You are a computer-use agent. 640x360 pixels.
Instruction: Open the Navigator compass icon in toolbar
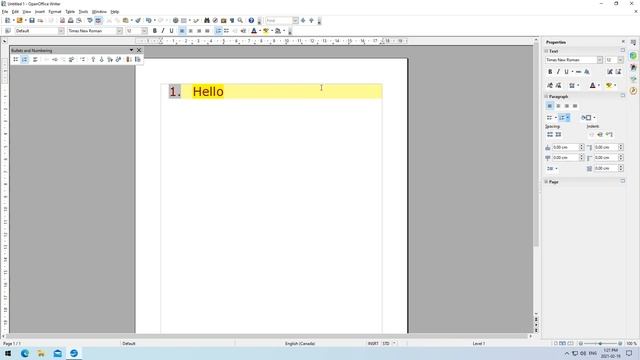pos(215,20)
